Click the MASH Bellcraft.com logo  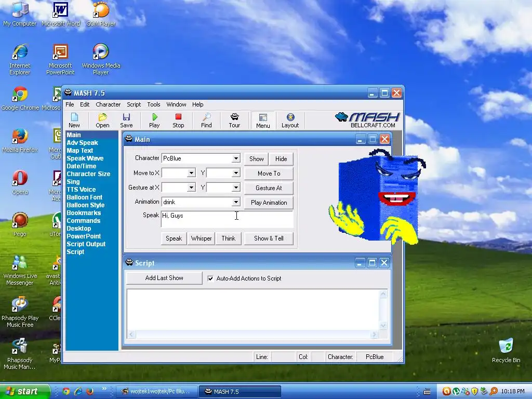368,120
